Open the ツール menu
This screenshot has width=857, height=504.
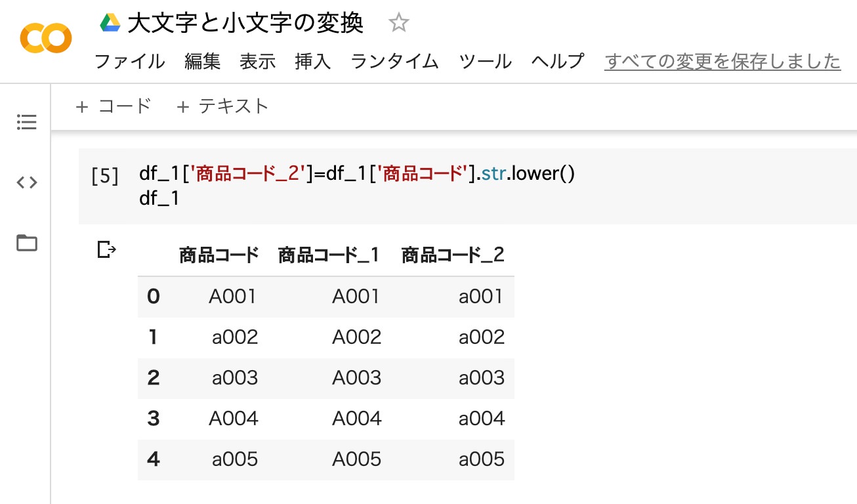485,62
